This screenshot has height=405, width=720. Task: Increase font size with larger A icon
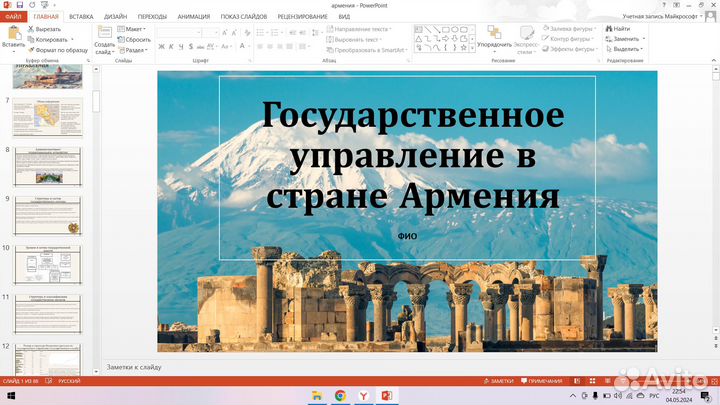(225, 33)
